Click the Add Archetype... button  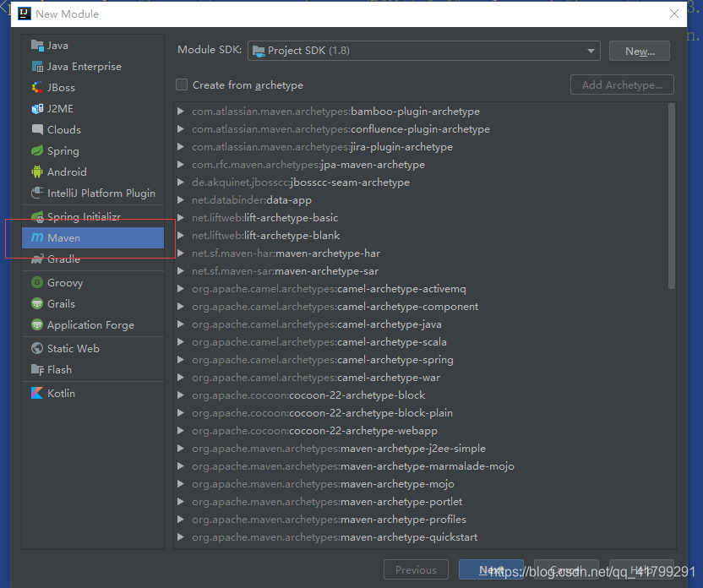[622, 84]
